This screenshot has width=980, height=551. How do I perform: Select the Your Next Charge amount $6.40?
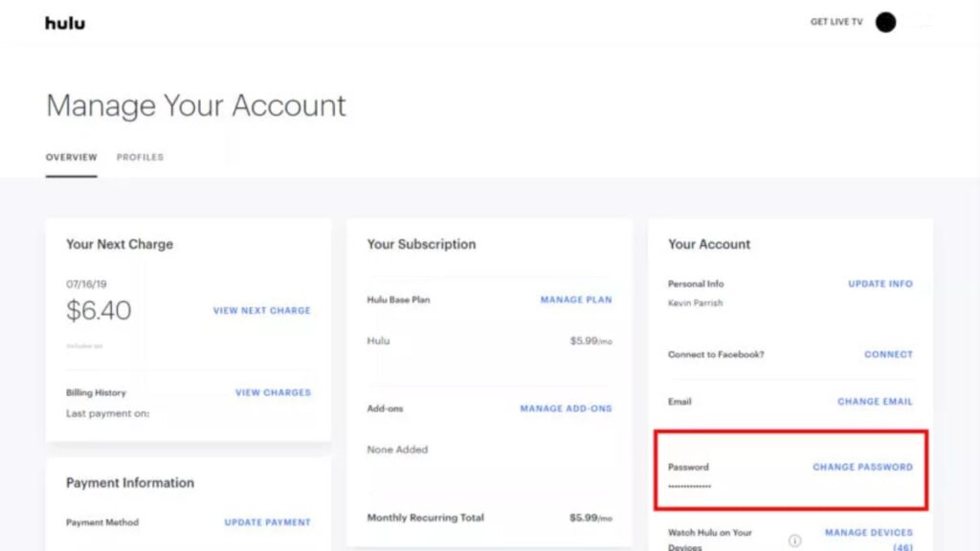click(99, 311)
